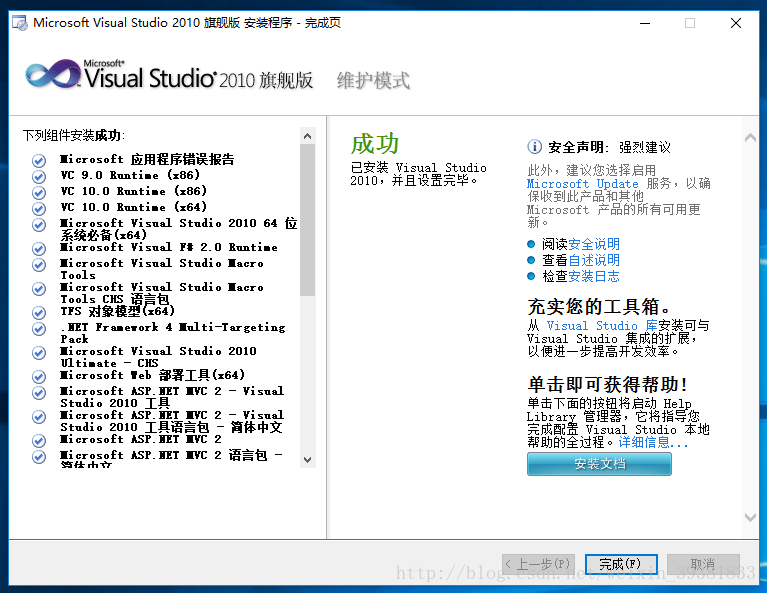Click checkmark icon for Visual Studio 2010 64 位系统必备
Image resolution: width=767 pixels, height=593 pixels.
pos(39,225)
